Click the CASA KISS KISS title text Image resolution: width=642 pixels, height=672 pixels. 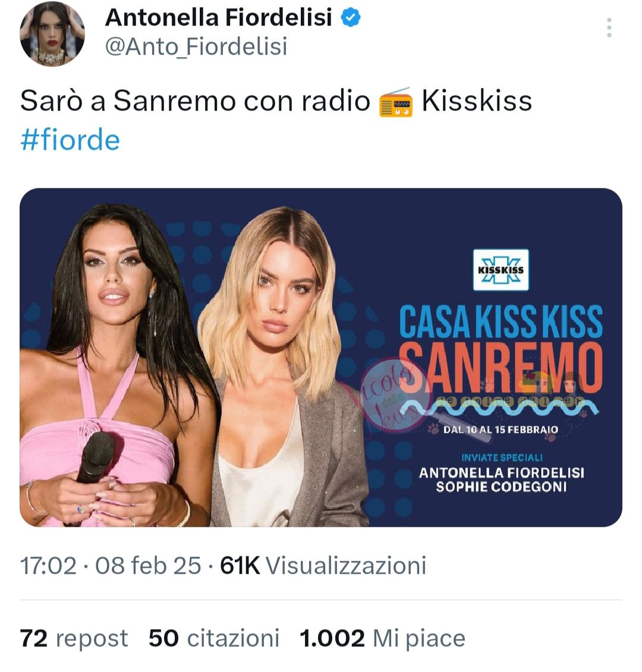[501, 321]
